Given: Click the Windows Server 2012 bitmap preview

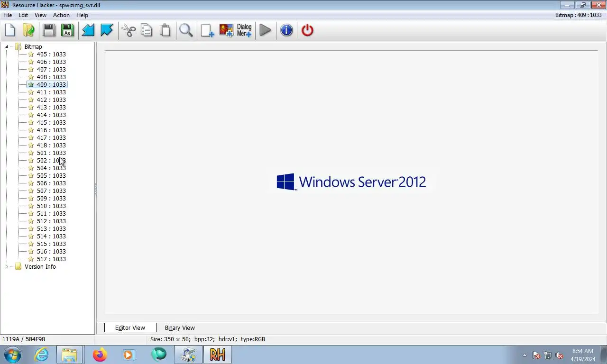Looking at the screenshot, I should 351,182.
